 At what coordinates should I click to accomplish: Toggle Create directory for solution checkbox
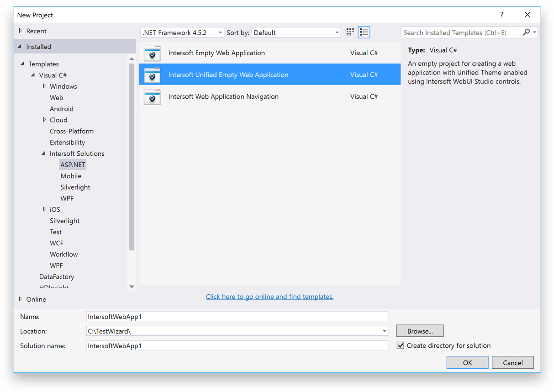[401, 345]
